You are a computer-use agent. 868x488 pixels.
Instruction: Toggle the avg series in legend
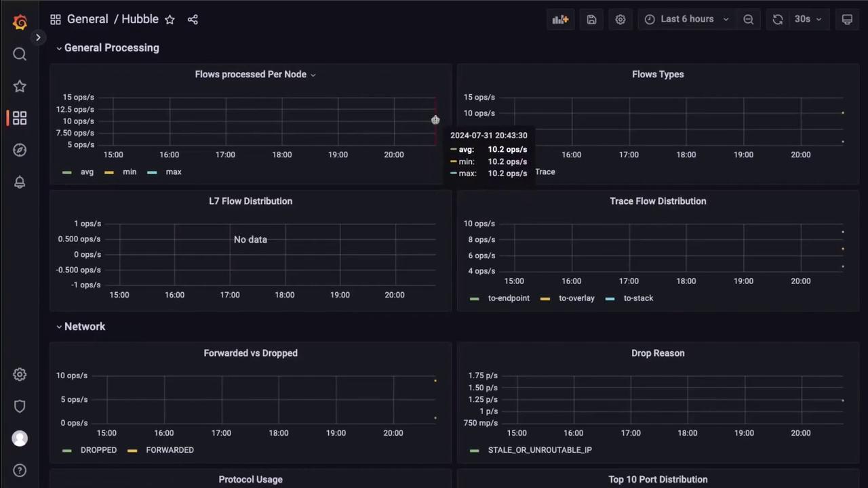point(87,172)
